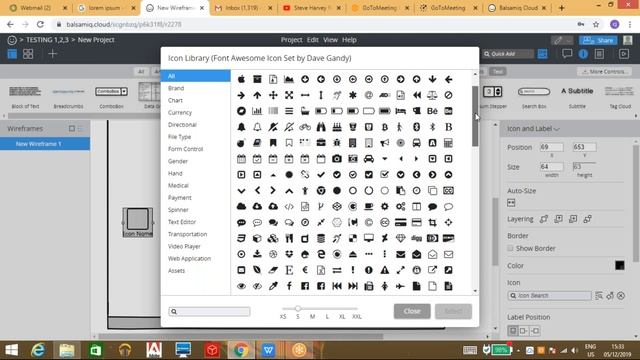
Task: Pick the bed icon
Action: (x=400, y=111)
